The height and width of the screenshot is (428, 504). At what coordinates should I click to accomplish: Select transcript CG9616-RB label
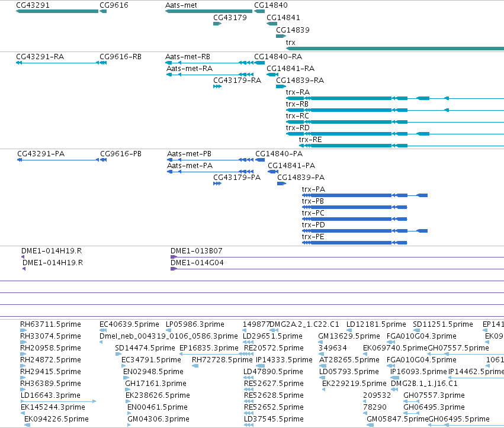[x=120, y=57]
